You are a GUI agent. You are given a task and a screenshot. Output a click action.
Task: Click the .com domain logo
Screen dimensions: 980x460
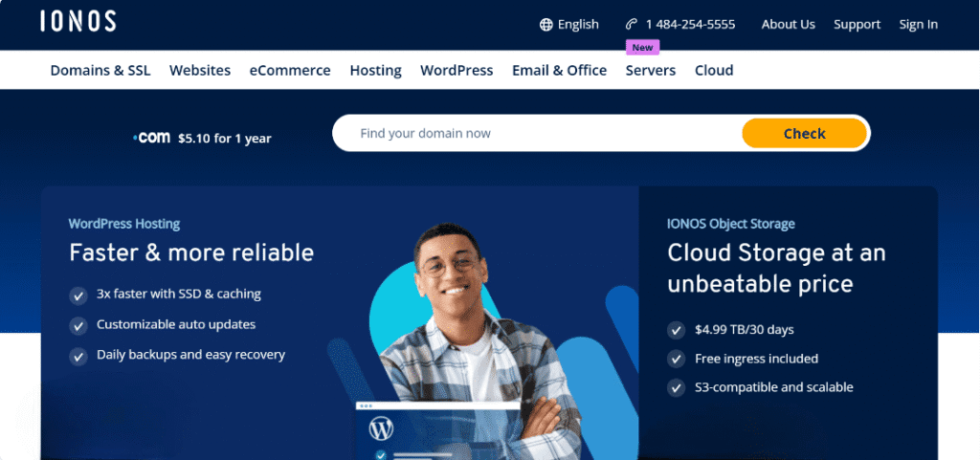[152, 138]
